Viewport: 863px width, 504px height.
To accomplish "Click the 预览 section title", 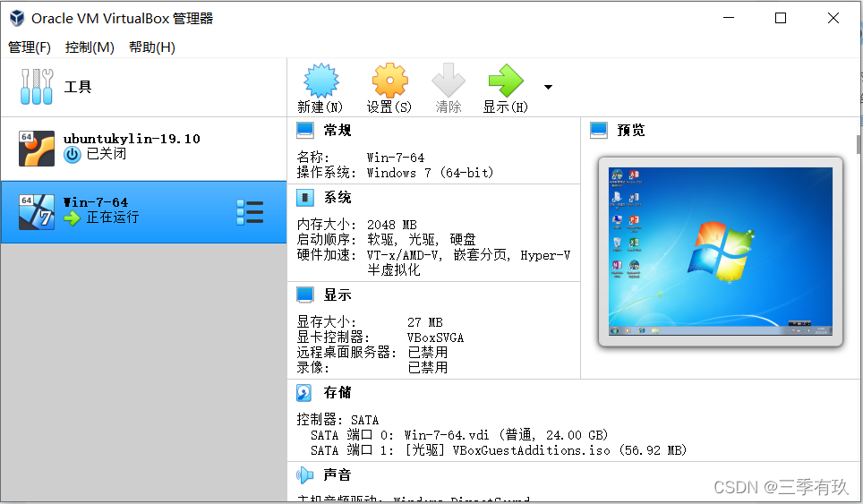I will pos(631,131).
